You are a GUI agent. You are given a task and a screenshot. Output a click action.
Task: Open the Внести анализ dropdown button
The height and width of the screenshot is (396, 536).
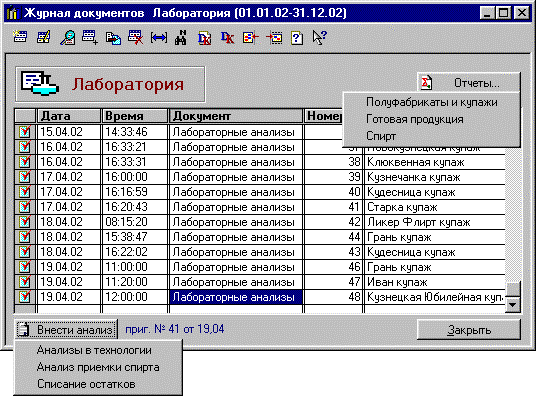[x=66, y=330]
